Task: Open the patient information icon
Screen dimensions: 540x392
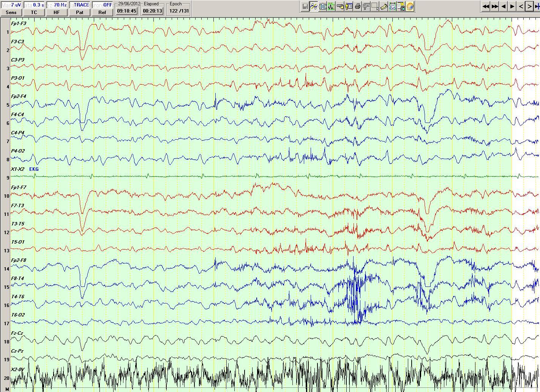Action: coord(349,6)
